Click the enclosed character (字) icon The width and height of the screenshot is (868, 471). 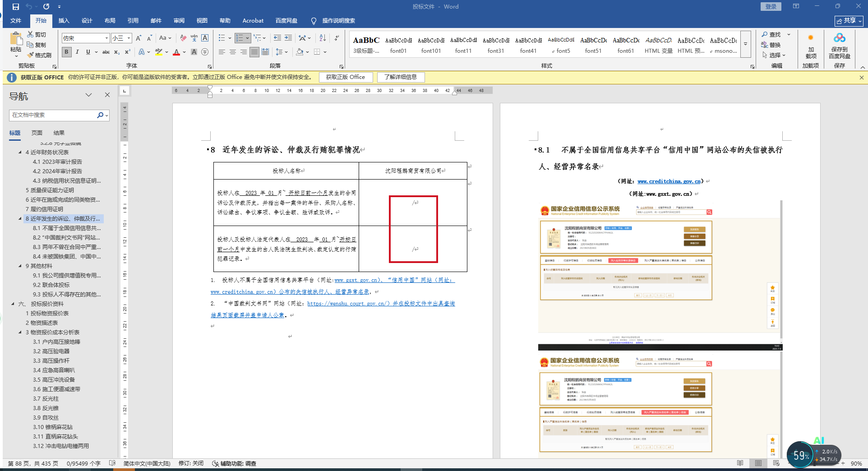[x=205, y=52]
